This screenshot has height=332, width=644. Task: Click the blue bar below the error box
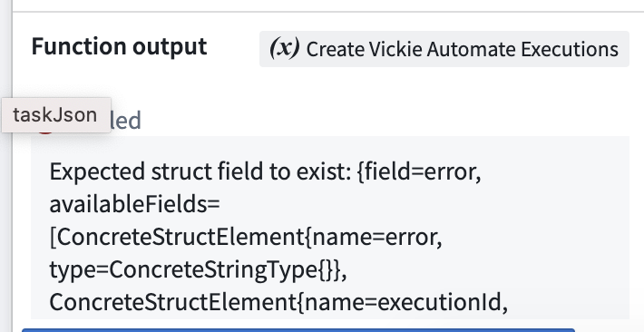[x=298, y=330]
